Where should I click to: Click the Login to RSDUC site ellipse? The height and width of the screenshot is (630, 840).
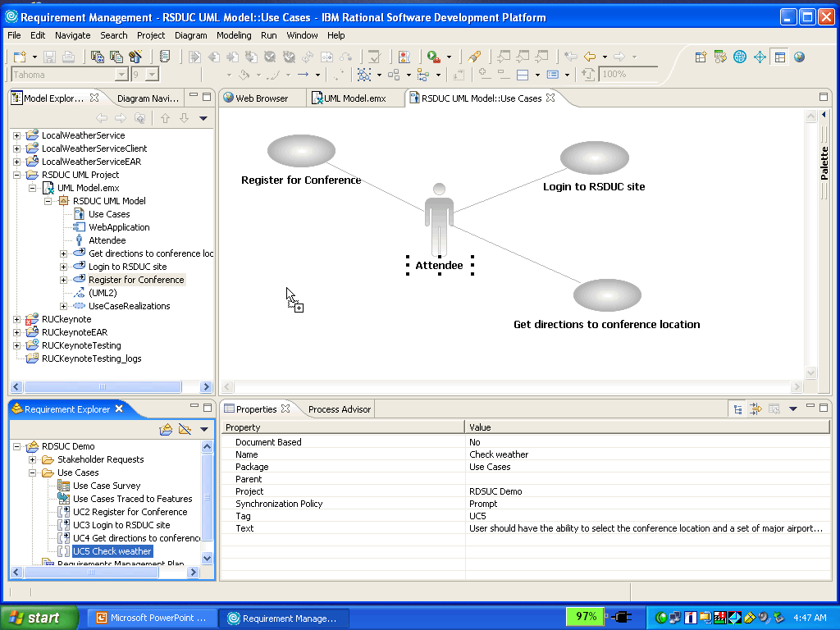pyautogui.click(x=595, y=157)
